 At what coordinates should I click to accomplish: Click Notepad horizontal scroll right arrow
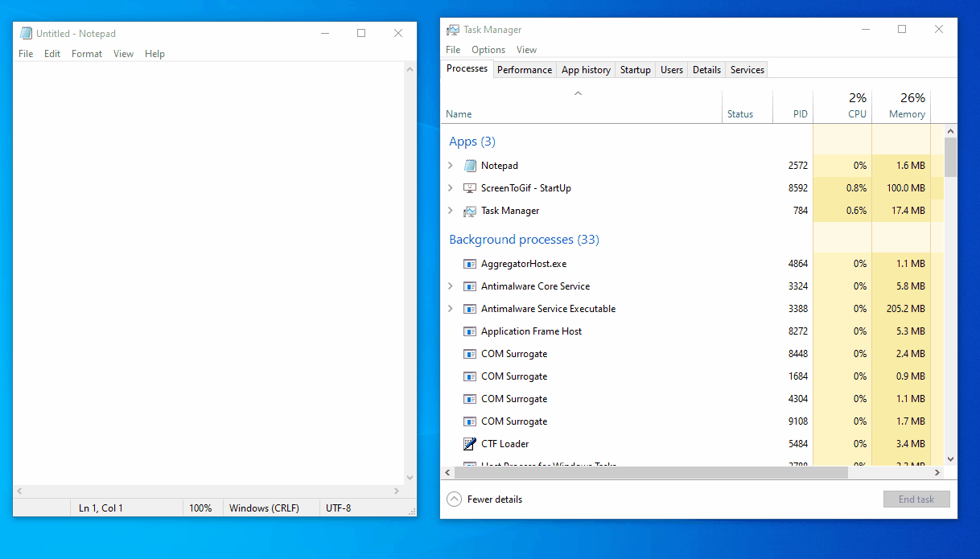[x=396, y=491]
